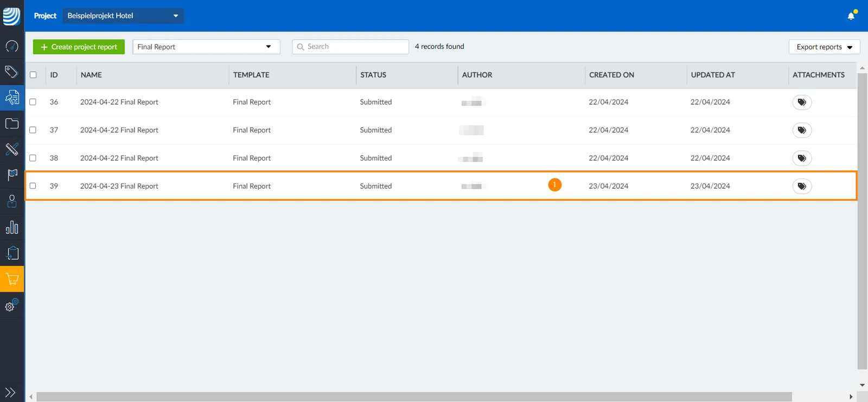The image size is (868, 402).
Task: Open the folder icon in sidebar
Action: (x=12, y=124)
